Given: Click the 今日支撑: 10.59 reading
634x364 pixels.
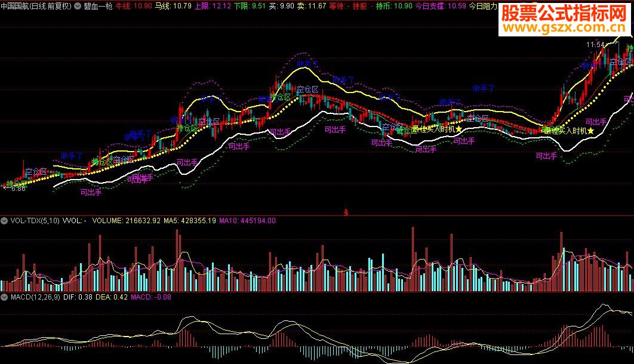Looking at the screenshot, I should 441,6.
